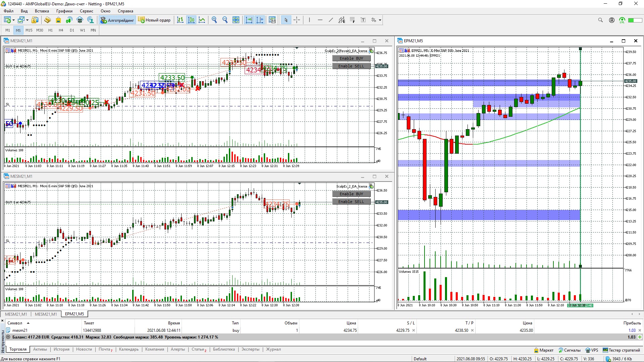644x362 pixels.
Task: Select the crosshair tool
Action: click(297, 20)
